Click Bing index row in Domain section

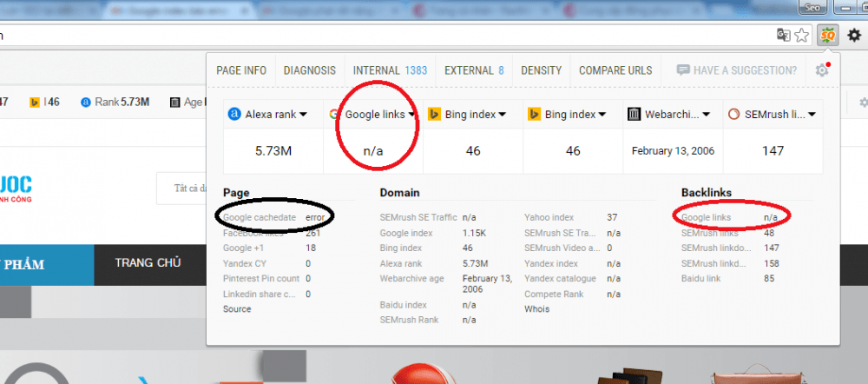click(x=426, y=248)
